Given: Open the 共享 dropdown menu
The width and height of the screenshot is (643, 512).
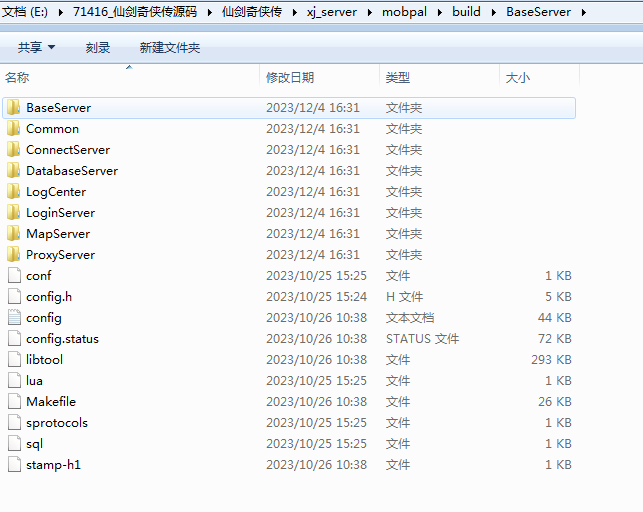Looking at the screenshot, I should pos(37,48).
